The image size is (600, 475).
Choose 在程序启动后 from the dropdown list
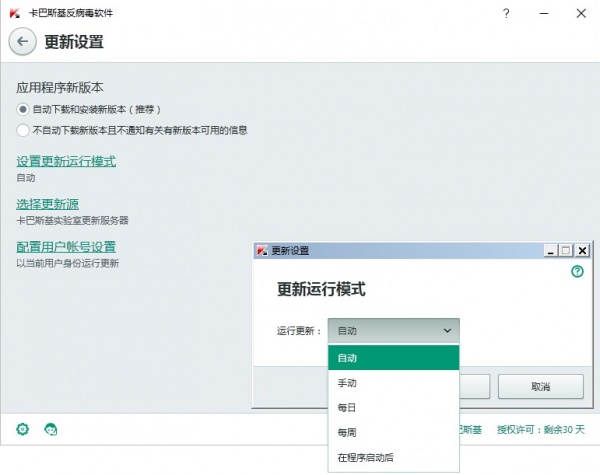coord(393,457)
